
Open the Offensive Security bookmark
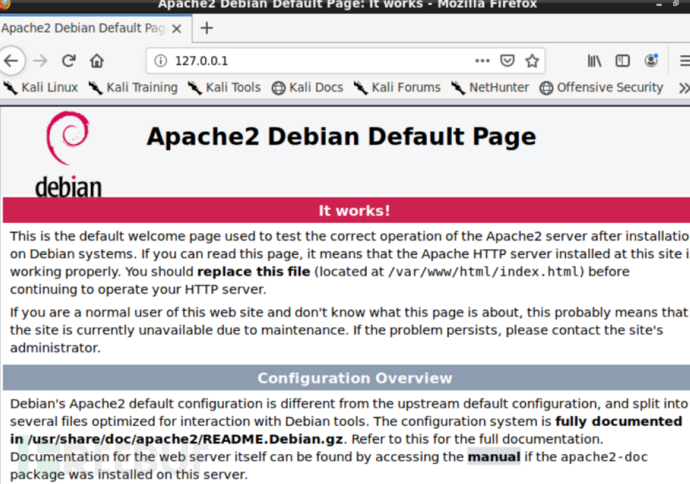tap(602, 88)
